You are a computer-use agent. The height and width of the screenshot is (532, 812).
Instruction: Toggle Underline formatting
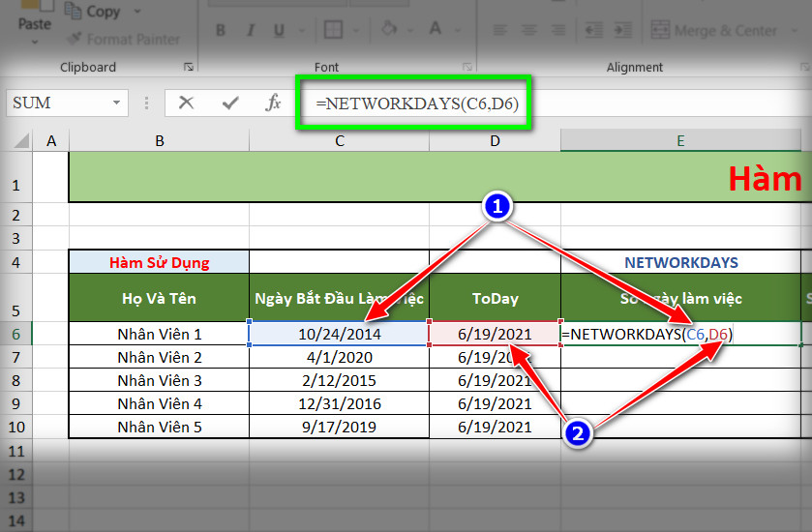click(x=279, y=31)
